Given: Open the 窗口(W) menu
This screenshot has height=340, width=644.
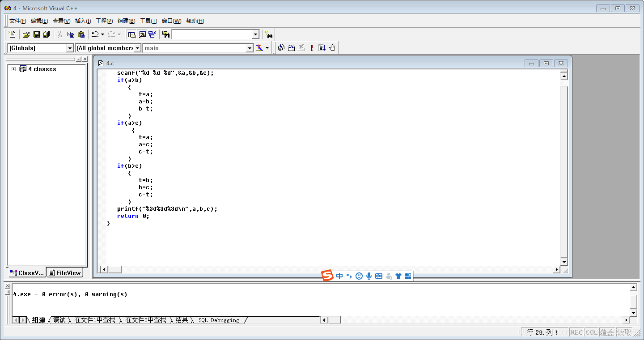Looking at the screenshot, I should pyautogui.click(x=171, y=21).
